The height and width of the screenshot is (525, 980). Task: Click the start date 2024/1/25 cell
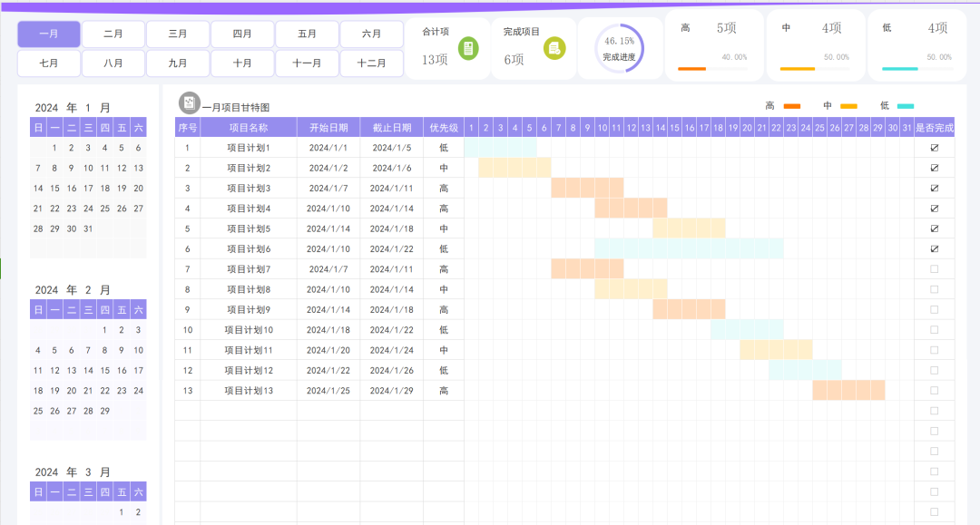point(328,390)
